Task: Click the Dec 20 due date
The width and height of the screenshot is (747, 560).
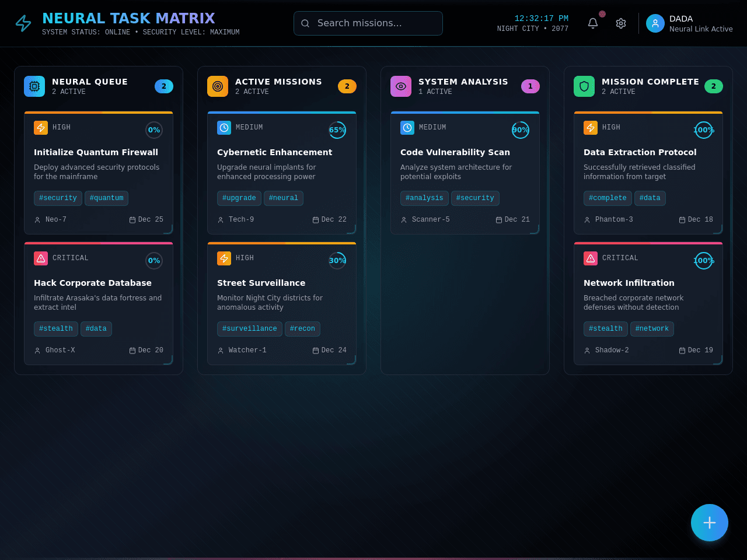Action: [151, 351]
